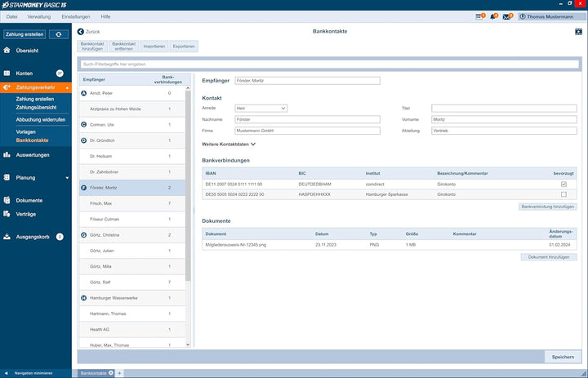
Task: Click the Konten sidebar icon
Action: coord(7,73)
